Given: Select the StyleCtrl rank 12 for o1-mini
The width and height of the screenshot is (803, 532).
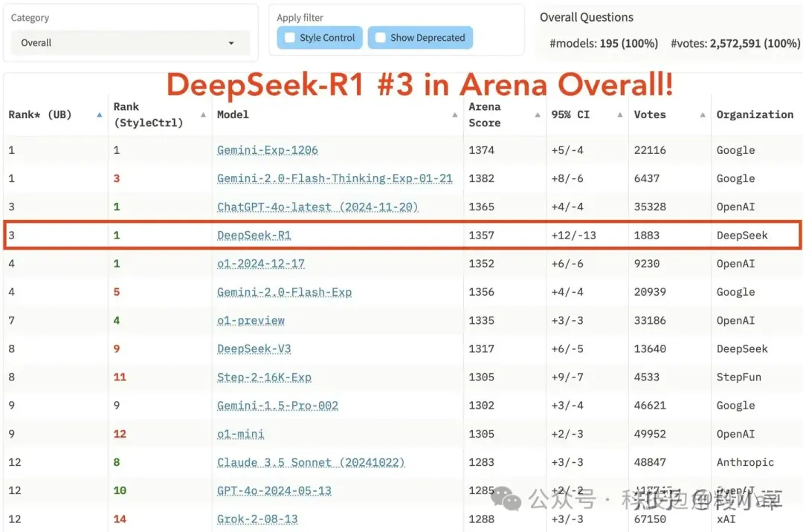Looking at the screenshot, I should 120,435.
